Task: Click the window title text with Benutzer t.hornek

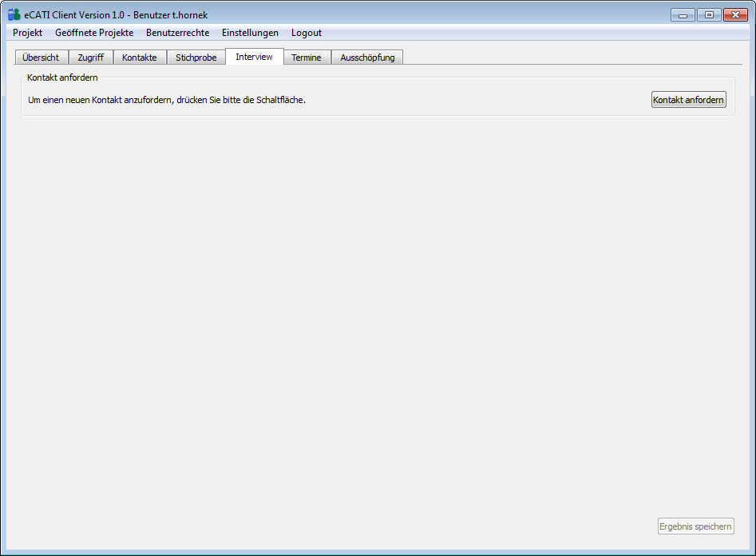Action: point(116,14)
